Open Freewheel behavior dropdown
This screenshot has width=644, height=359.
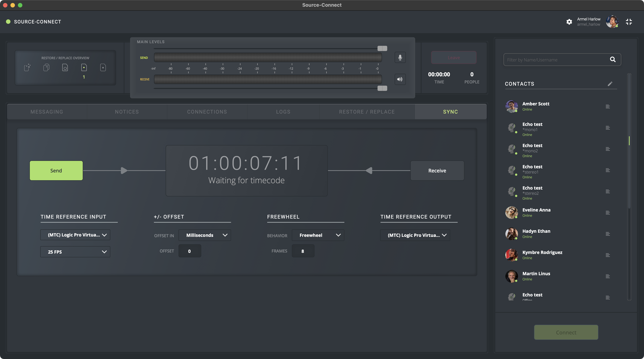[x=318, y=235]
